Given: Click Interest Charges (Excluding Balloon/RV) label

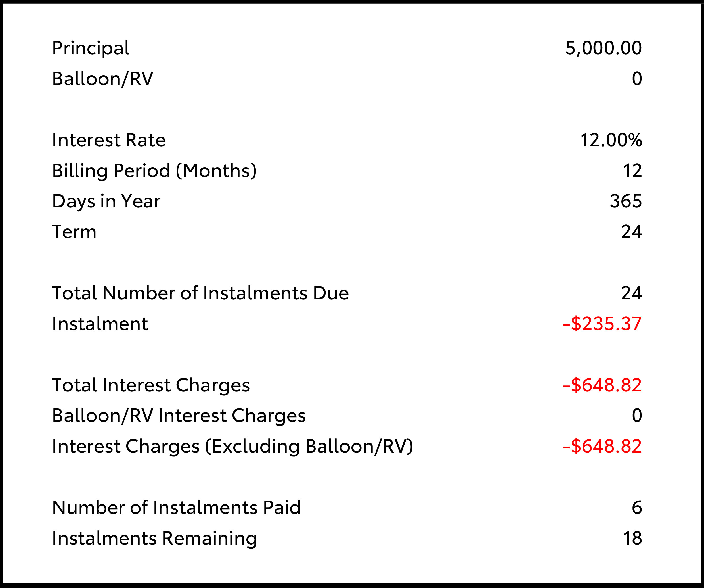Looking at the screenshot, I should 233,446.
